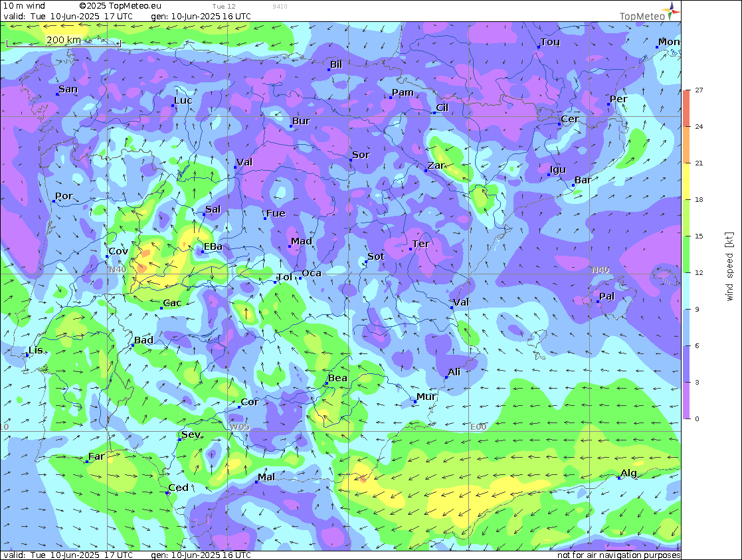The image size is (742, 560).
Task: Click the 200 km scale bar
Action: pyautogui.click(x=63, y=42)
